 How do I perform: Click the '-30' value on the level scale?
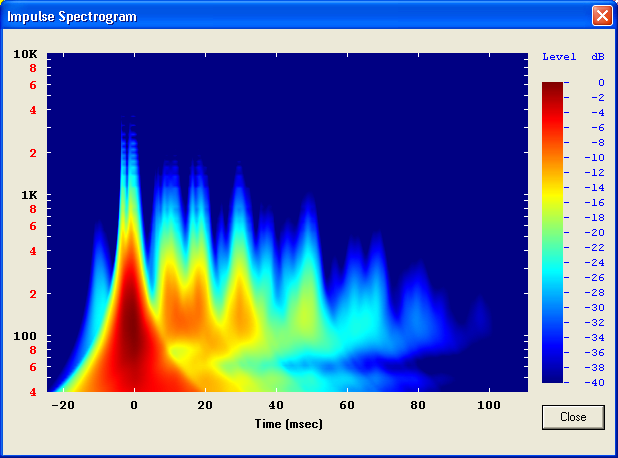coord(595,307)
